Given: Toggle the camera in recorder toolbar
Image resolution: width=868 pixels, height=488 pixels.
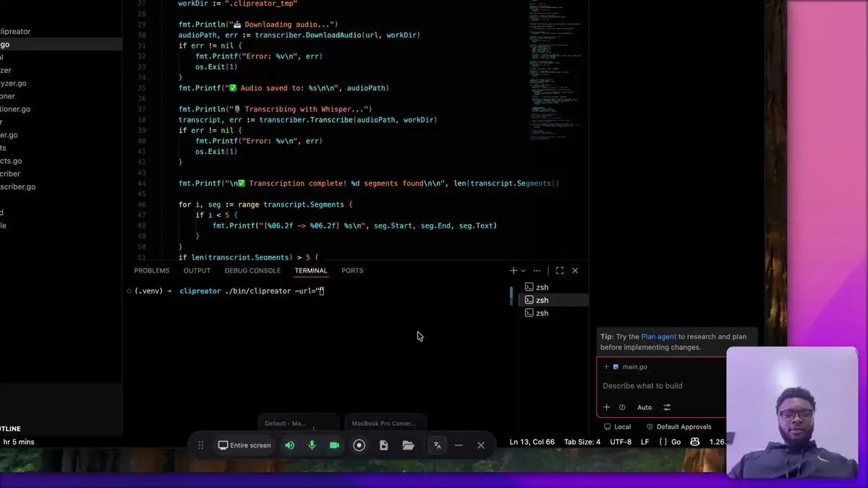Looking at the screenshot, I should coord(334,445).
